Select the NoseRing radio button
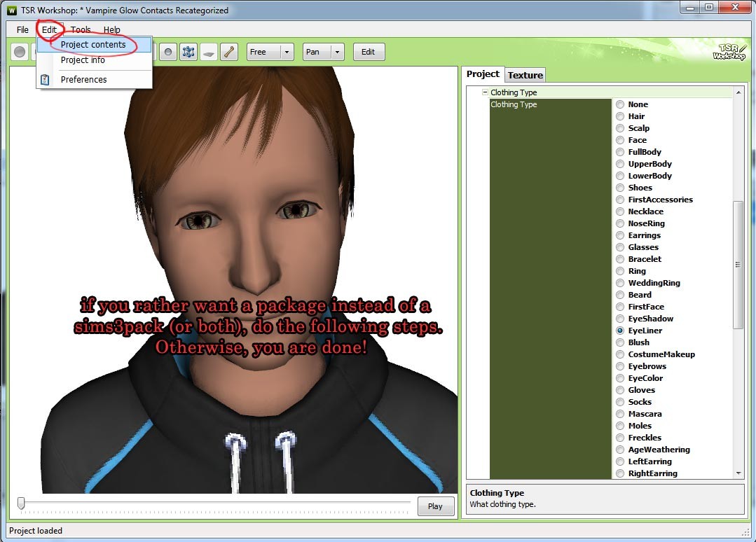This screenshot has width=756, height=542. click(620, 223)
